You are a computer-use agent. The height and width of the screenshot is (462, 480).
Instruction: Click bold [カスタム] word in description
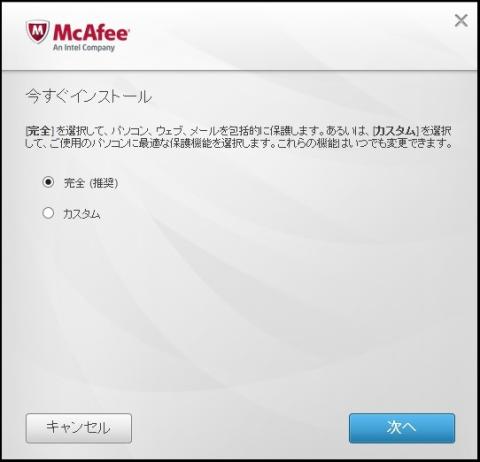[395, 131]
